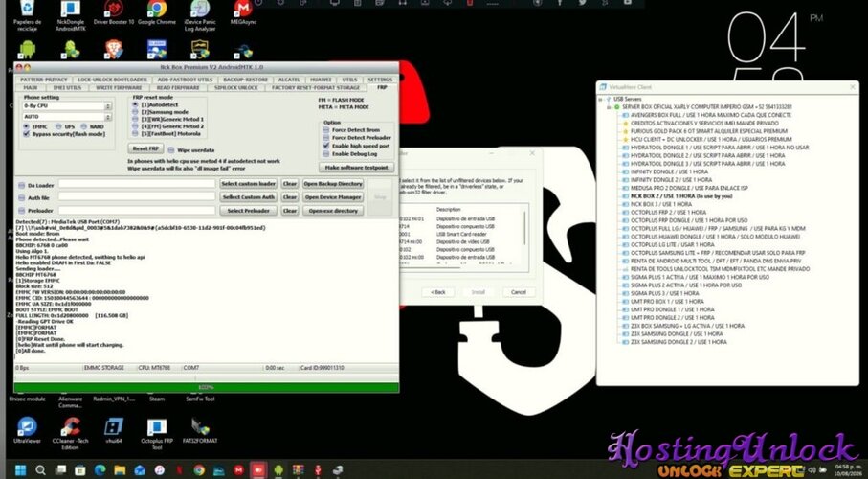
Task: Click Select Preloader button
Action: (248, 211)
